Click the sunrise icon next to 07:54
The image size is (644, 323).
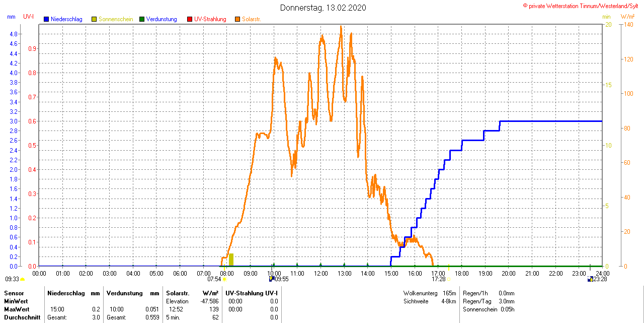(x=224, y=279)
